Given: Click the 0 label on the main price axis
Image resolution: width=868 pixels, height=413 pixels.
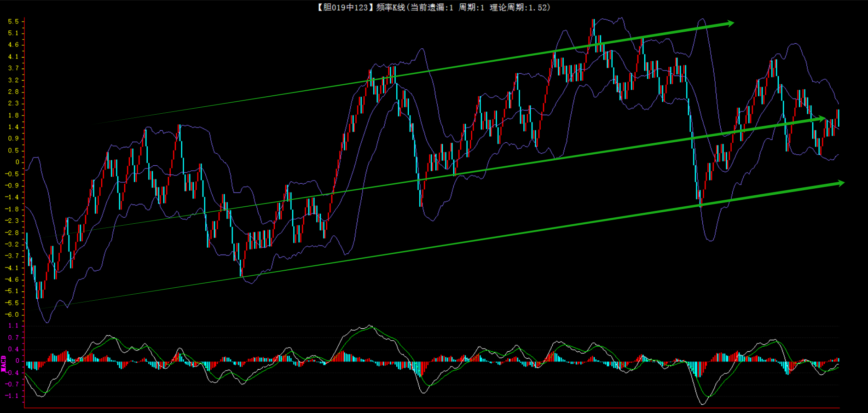Looking at the screenshot, I should coord(17,162).
